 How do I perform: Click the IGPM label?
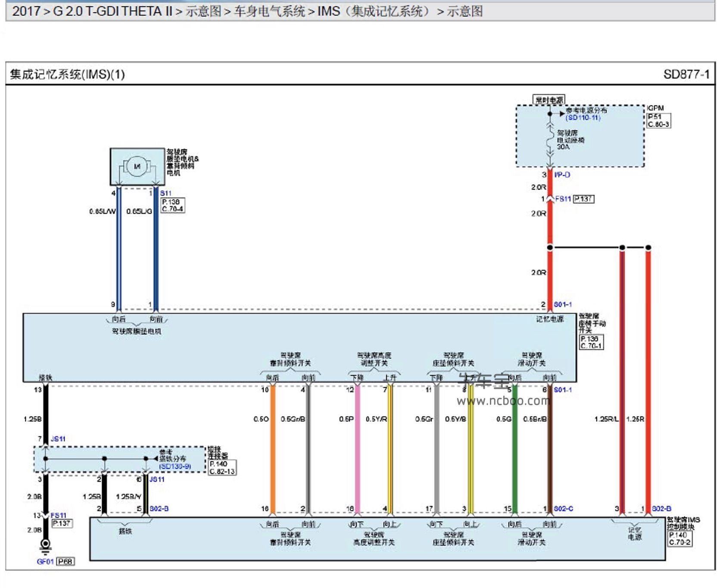click(655, 108)
